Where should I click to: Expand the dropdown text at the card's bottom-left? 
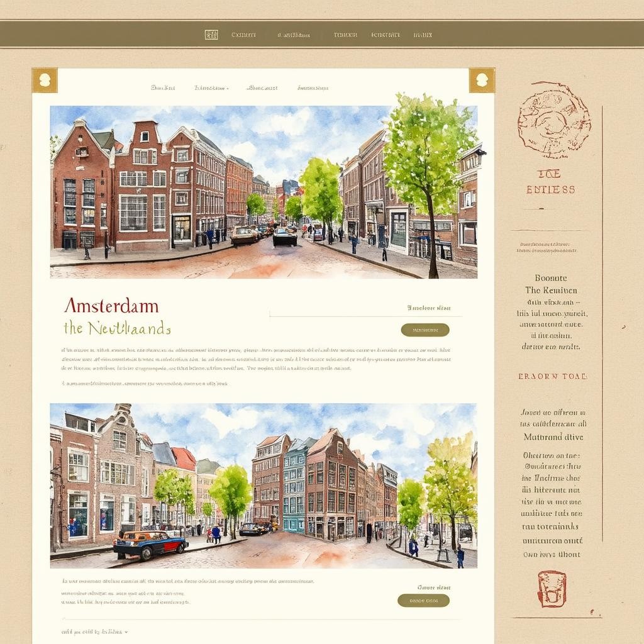click(94, 631)
